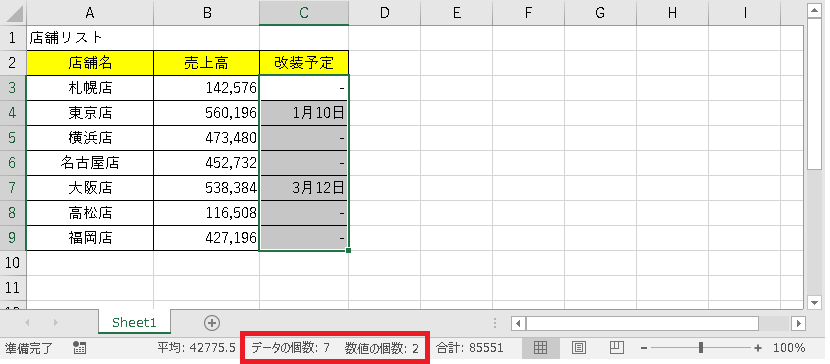Viewport: 830px width, 364px height.
Task: Click cell 東京店
Action: pos(90,113)
